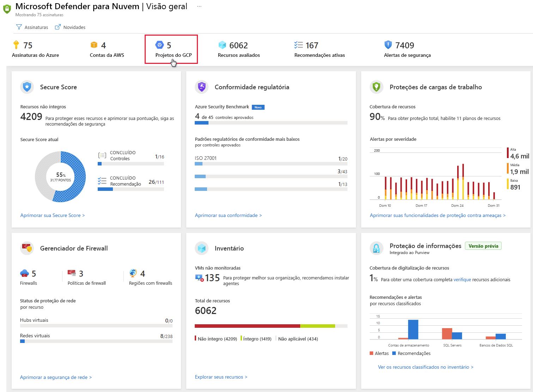Screen dimensions: 533x392
Task: Select the 167 Recomendações ativas tile
Action: [320, 49]
